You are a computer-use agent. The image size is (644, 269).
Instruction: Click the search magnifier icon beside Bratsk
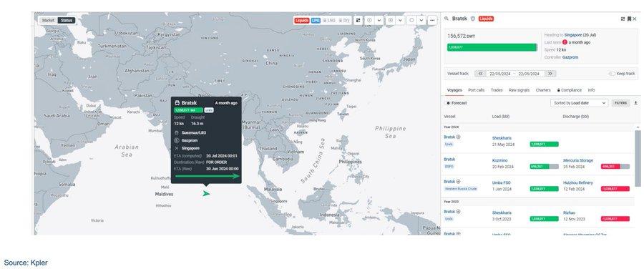447,19
